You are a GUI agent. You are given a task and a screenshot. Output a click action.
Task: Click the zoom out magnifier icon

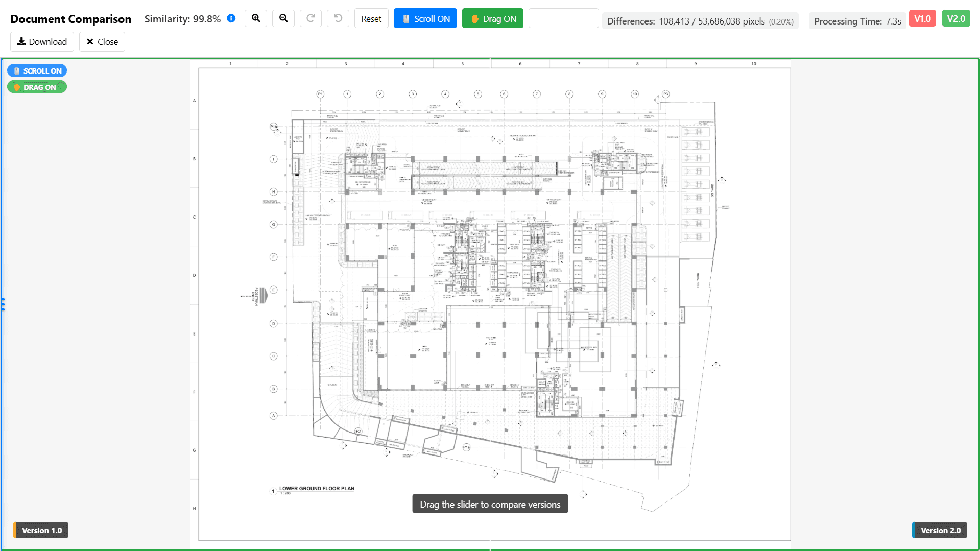click(283, 18)
